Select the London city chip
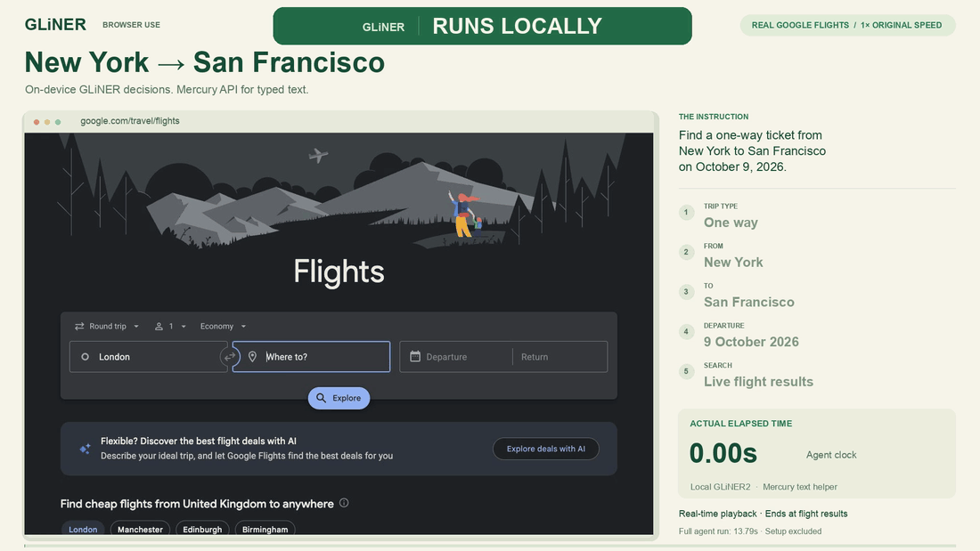This screenshot has width=980, height=551. tap(83, 529)
